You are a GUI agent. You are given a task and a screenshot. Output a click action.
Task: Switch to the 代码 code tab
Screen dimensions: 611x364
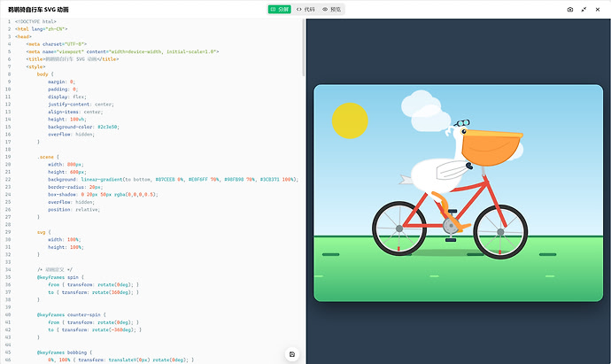coord(305,10)
